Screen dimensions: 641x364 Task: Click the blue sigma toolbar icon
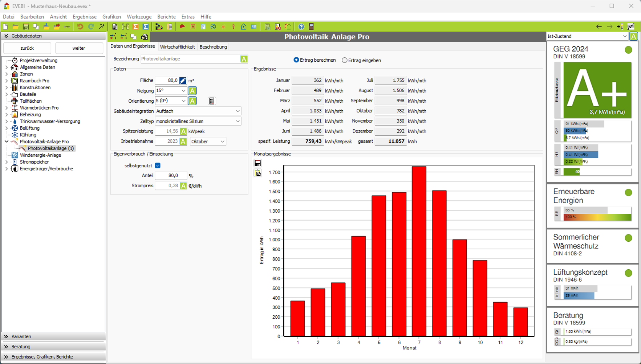tap(146, 26)
